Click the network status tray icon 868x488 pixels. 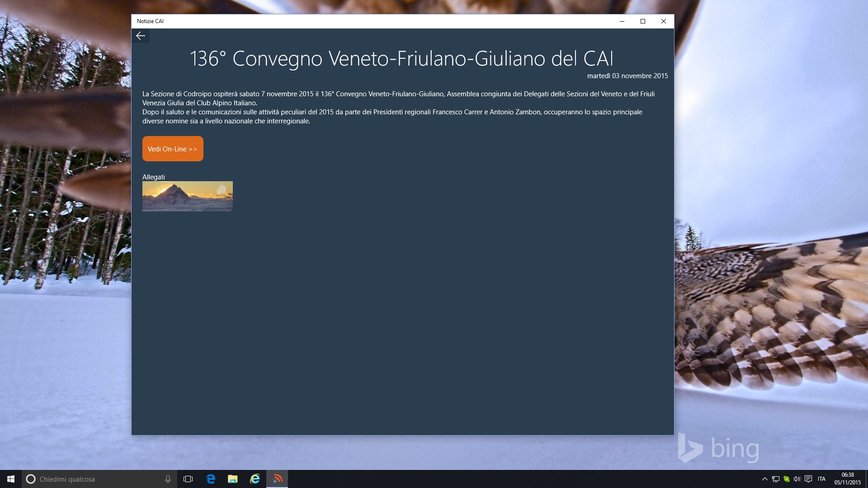point(775,479)
